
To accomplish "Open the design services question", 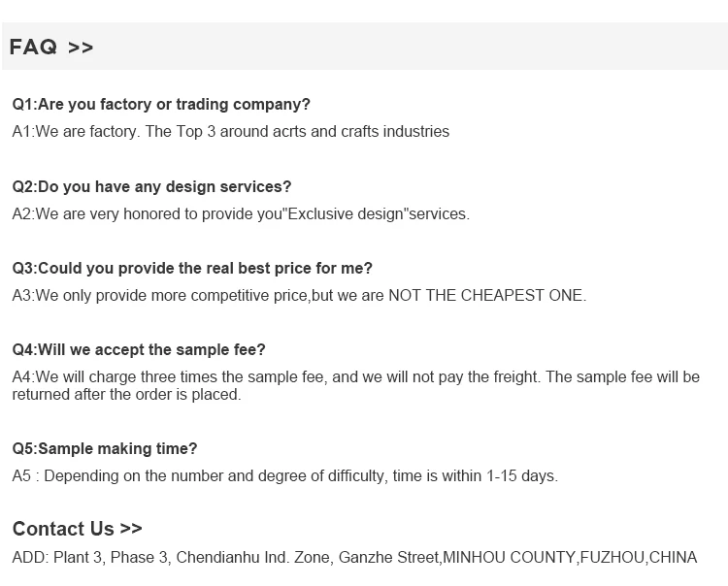I will tap(151, 186).
